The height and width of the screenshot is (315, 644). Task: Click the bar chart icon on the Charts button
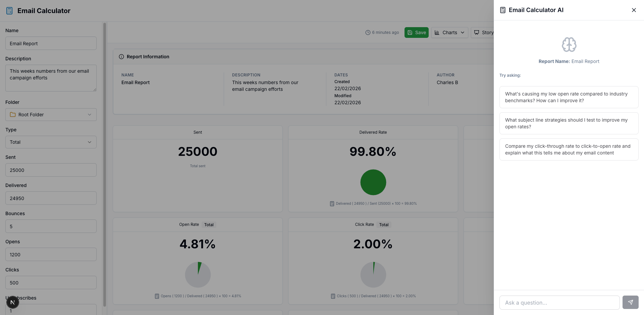(437, 32)
